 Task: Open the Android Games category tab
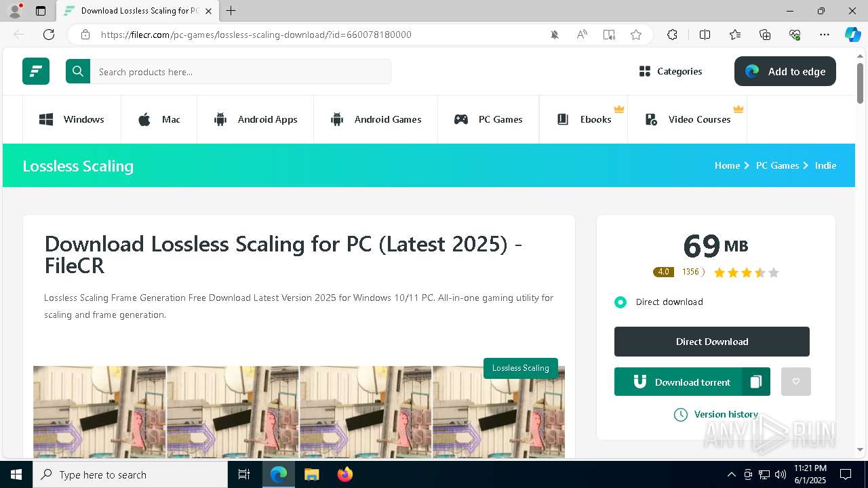pos(376,119)
